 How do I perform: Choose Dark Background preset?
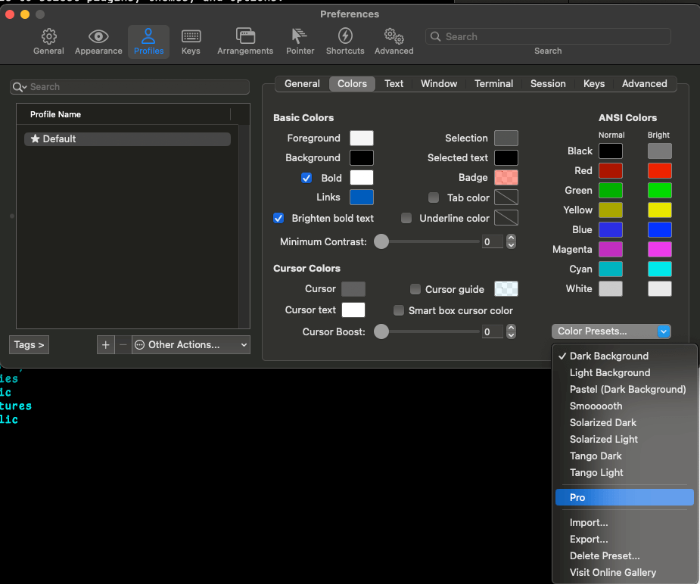pyautogui.click(x=625, y=356)
